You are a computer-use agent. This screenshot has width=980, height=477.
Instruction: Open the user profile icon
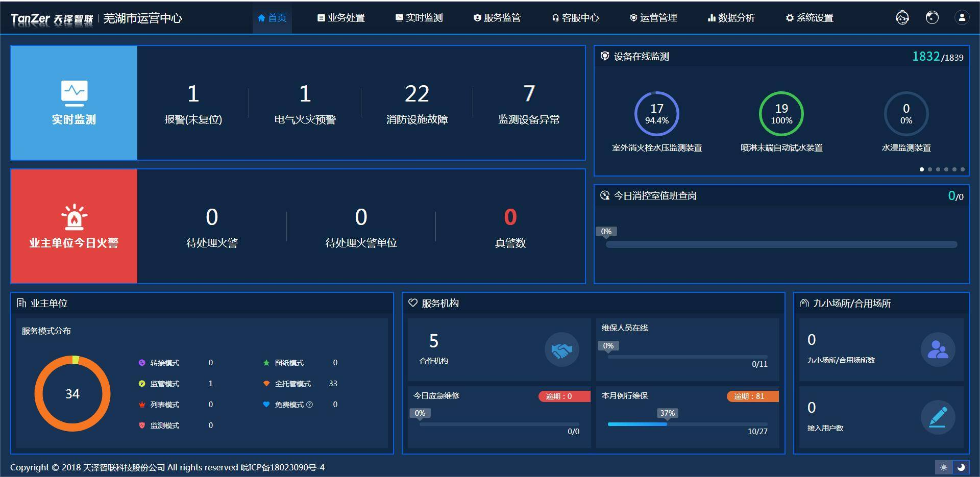(962, 18)
